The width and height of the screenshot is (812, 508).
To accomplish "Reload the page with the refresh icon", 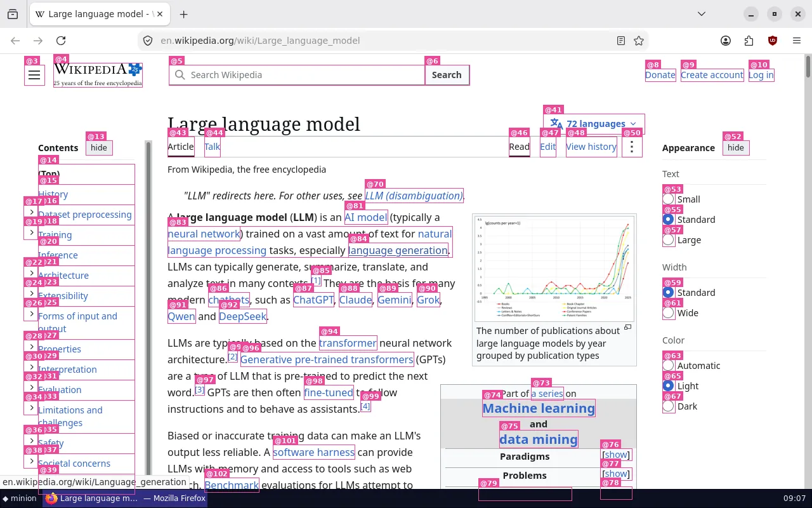I will [x=61, y=41].
